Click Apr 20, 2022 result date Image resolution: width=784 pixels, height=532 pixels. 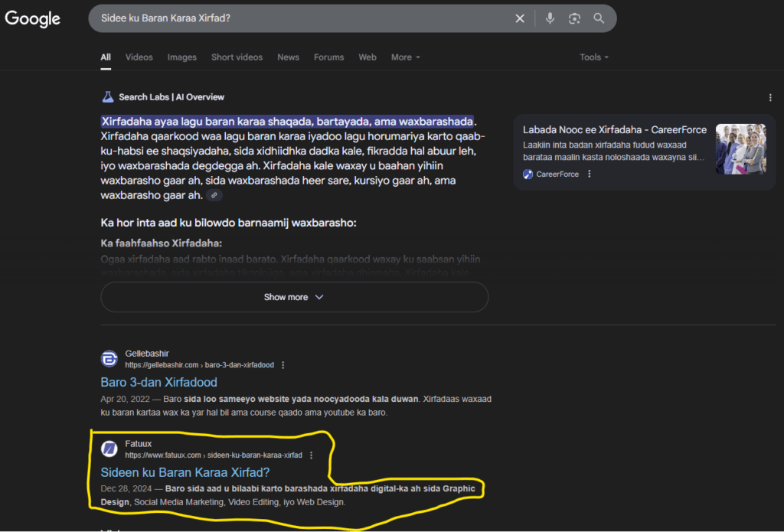pos(125,399)
